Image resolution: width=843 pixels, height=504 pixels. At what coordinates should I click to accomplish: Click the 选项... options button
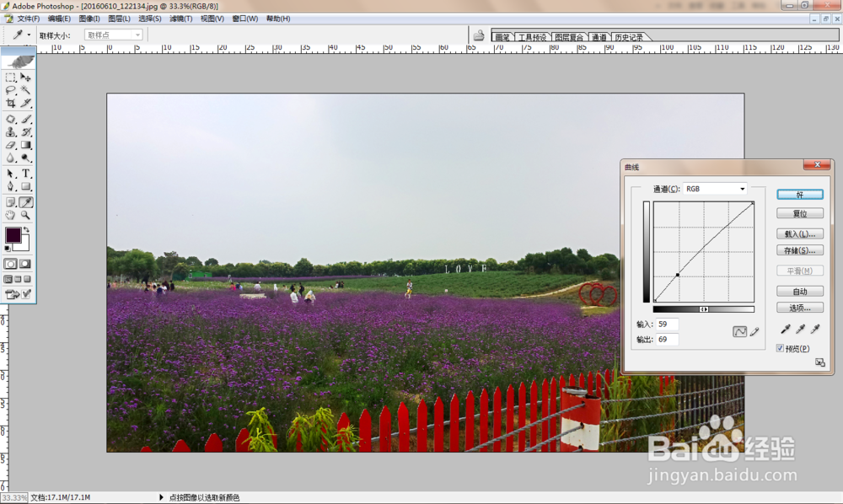click(800, 308)
